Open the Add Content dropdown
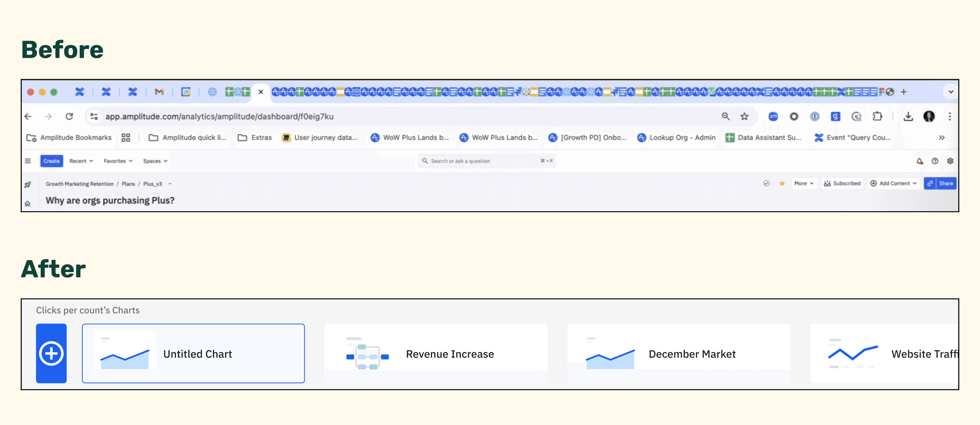980x425 pixels. pyautogui.click(x=894, y=183)
